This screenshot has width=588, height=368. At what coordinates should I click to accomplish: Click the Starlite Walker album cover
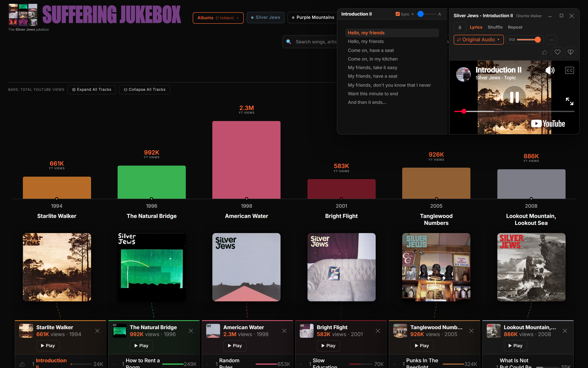click(57, 267)
